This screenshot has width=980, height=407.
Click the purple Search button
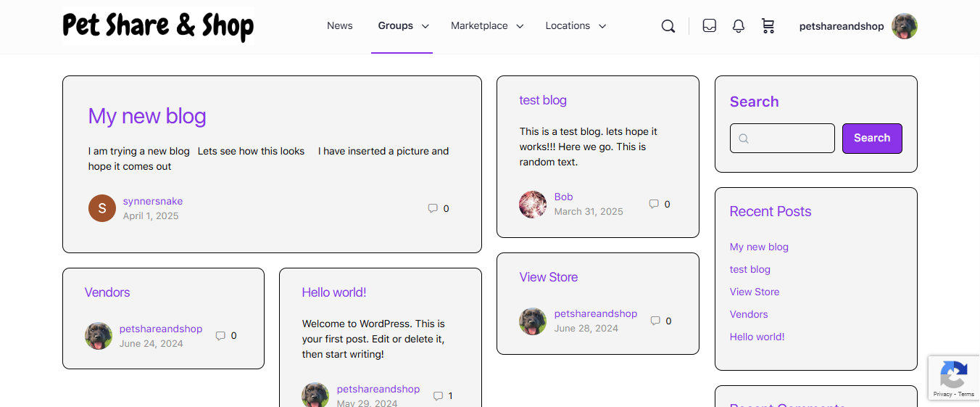(872, 138)
